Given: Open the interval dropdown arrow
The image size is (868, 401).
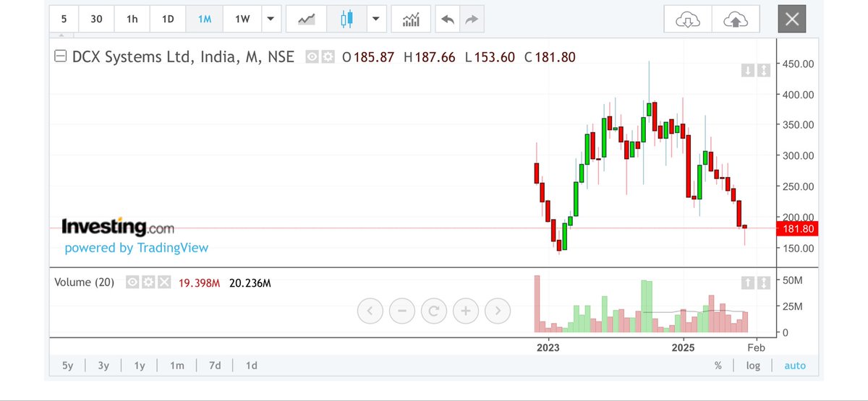Looking at the screenshot, I should (270, 20).
